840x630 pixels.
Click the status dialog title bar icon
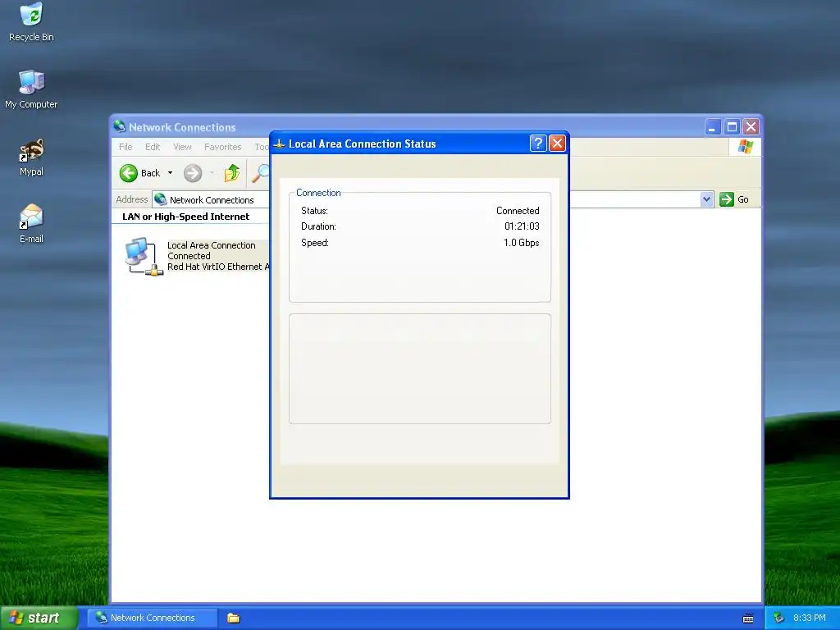(x=279, y=144)
